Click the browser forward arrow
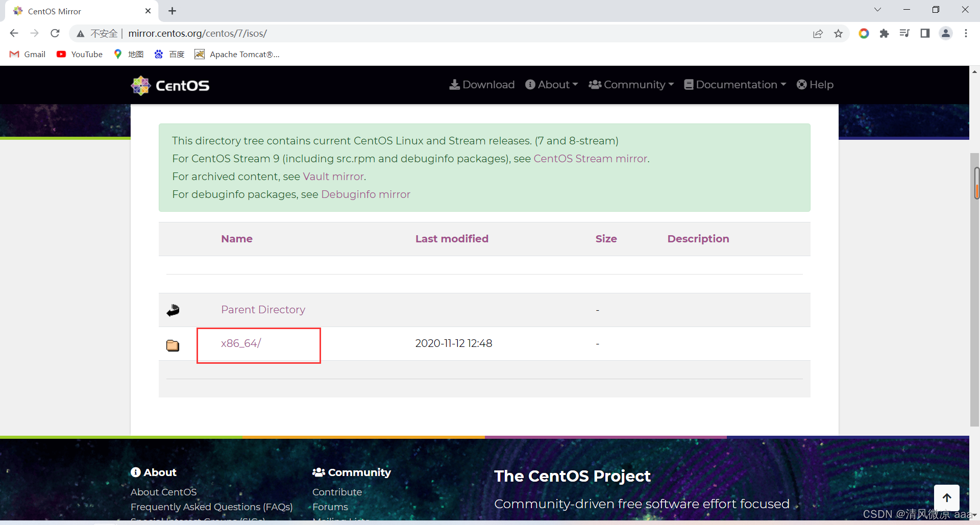 [34, 33]
